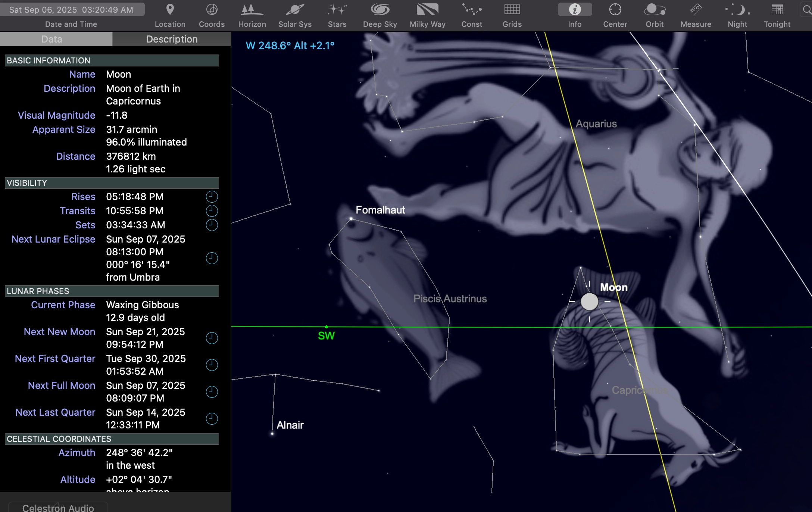
Task: Click the Info toolbar button
Action: coord(575,10)
